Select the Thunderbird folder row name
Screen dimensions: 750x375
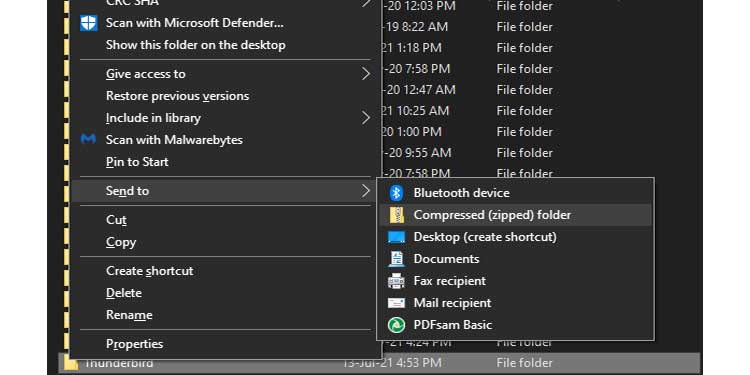(119, 364)
